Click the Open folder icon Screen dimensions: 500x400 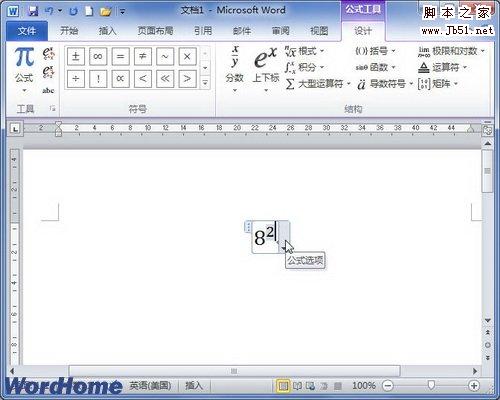coord(105,11)
